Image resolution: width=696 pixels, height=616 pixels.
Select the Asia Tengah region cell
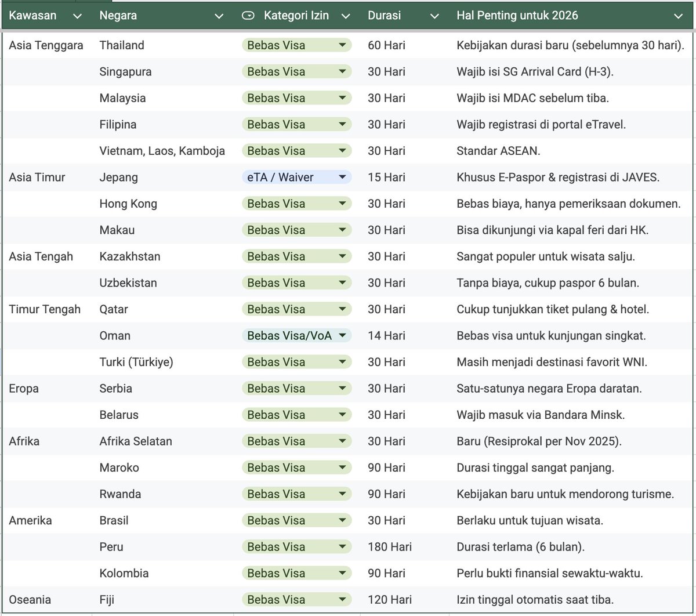click(x=46, y=256)
